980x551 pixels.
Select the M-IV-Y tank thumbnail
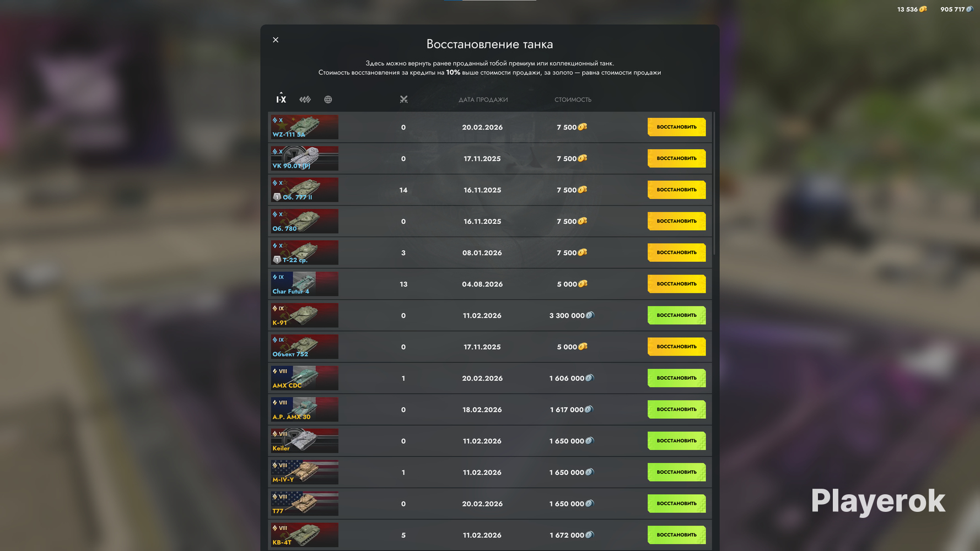point(304,472)
